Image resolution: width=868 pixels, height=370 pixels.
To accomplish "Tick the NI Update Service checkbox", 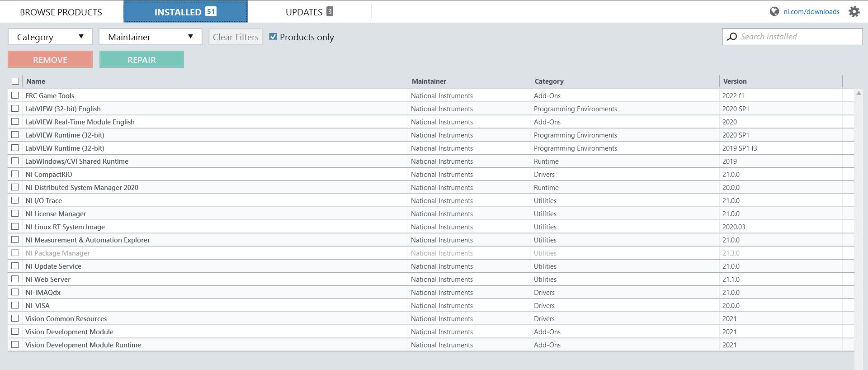I will (15, 266).
